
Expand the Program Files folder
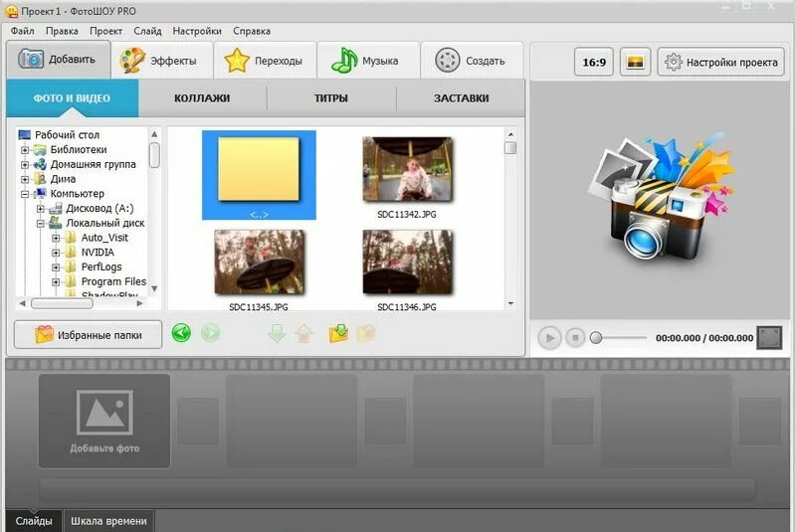click(x=56, y=282)
